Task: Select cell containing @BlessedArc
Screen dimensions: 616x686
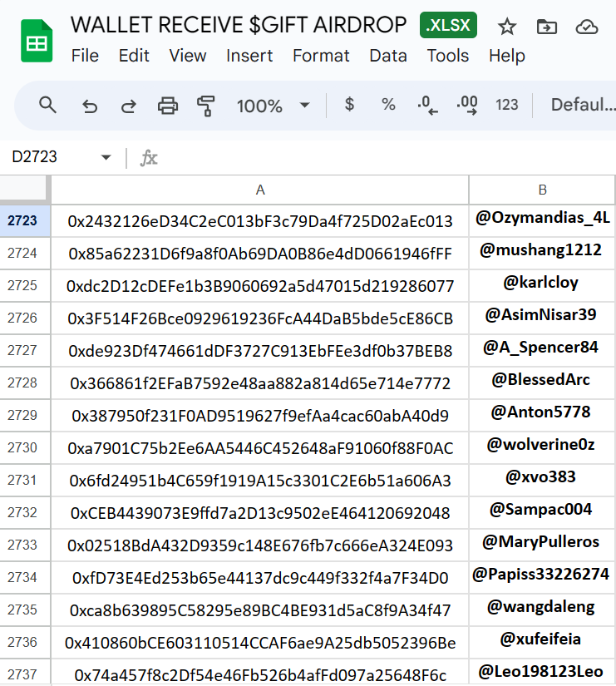Action: [542, 382]
